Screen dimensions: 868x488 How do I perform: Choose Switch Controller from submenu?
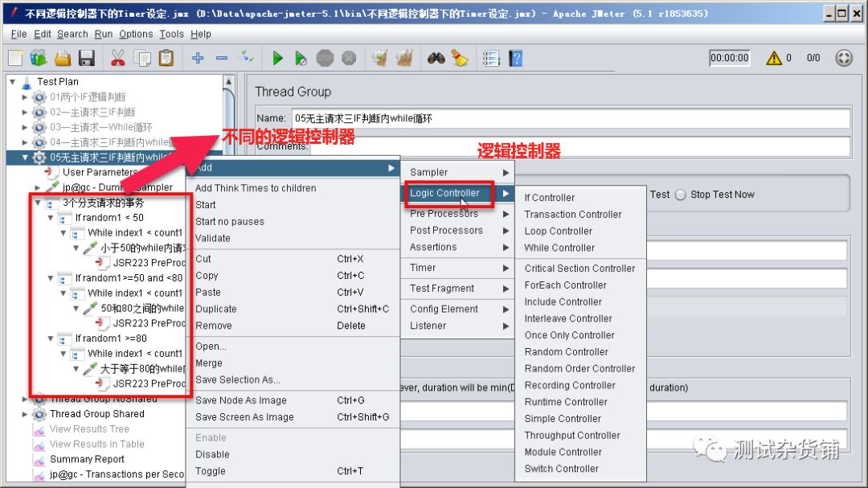coord(581,469)
